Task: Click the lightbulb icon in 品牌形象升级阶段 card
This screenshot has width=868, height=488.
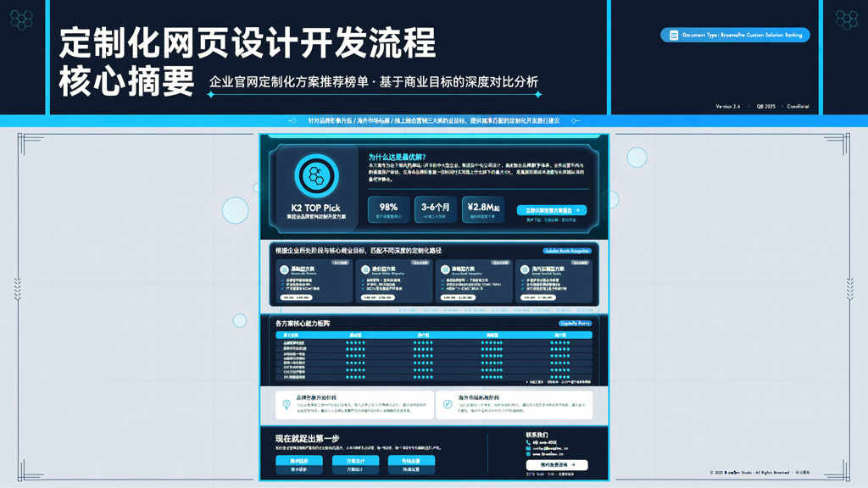Action: point(287,404)
